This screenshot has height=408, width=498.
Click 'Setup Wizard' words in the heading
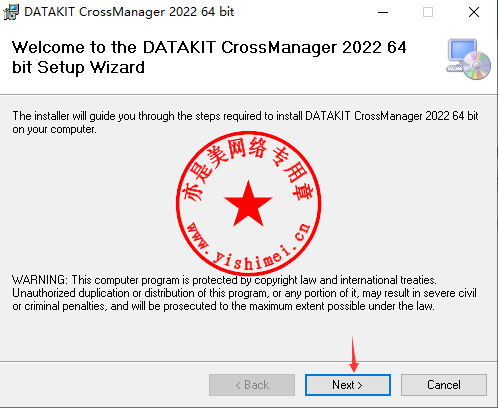pyautogui.click(x=91, y=68)
